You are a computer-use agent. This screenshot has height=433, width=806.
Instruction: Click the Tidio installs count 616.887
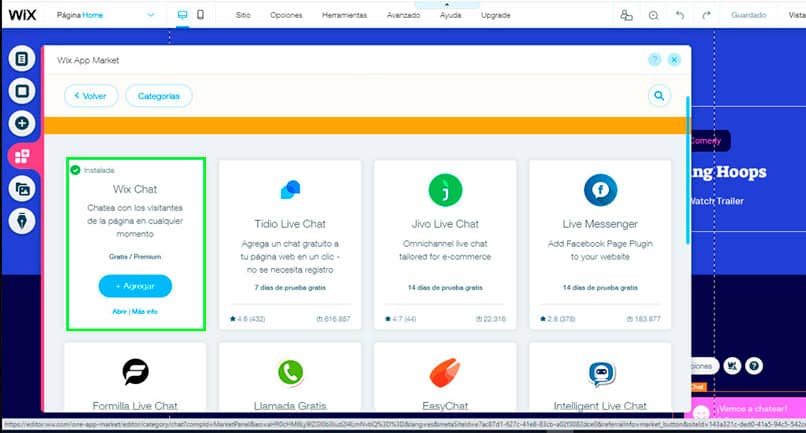pyautogui.click(x=334, y=319)
